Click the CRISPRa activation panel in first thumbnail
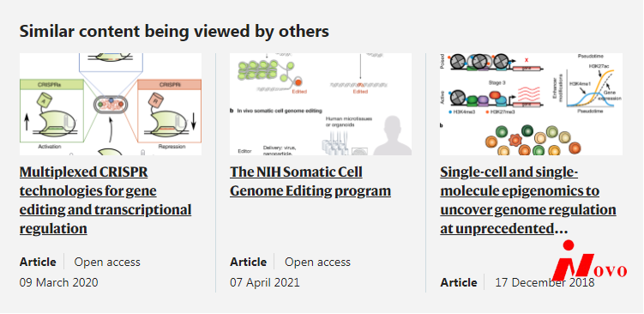 pos(51,111)
